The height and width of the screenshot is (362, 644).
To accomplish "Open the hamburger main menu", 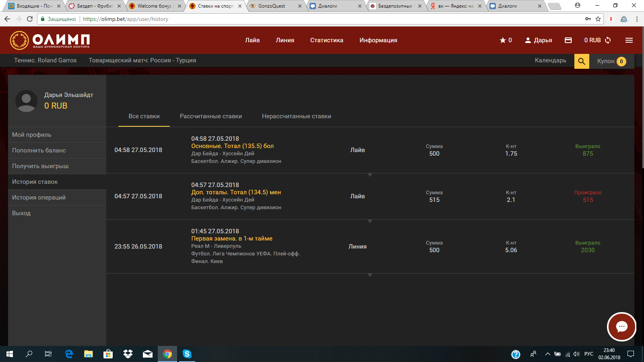I will pyautogui.click(x=629, y=40).
